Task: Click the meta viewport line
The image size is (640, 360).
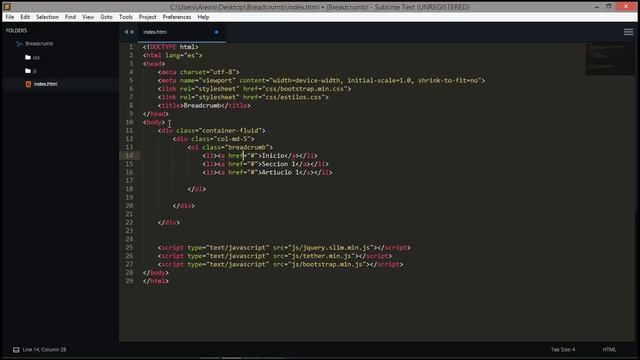Action: (x=322, y=80)
